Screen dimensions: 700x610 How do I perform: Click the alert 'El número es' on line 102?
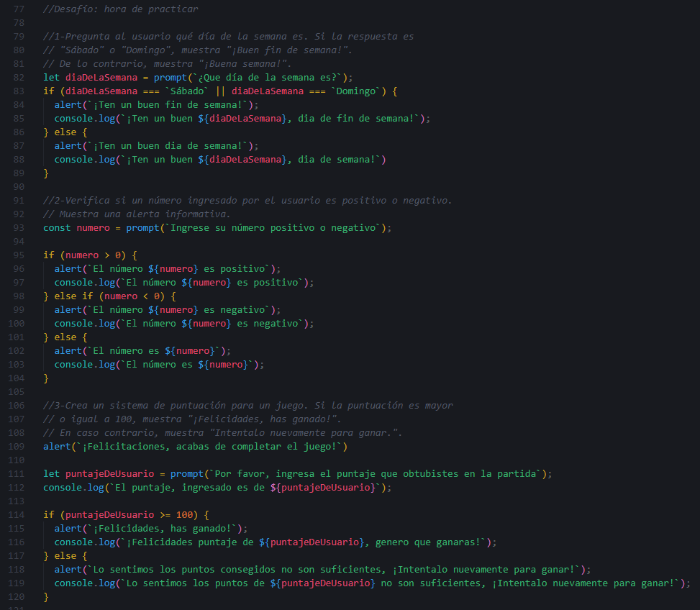pyautogui.click(x=142, y=351)
